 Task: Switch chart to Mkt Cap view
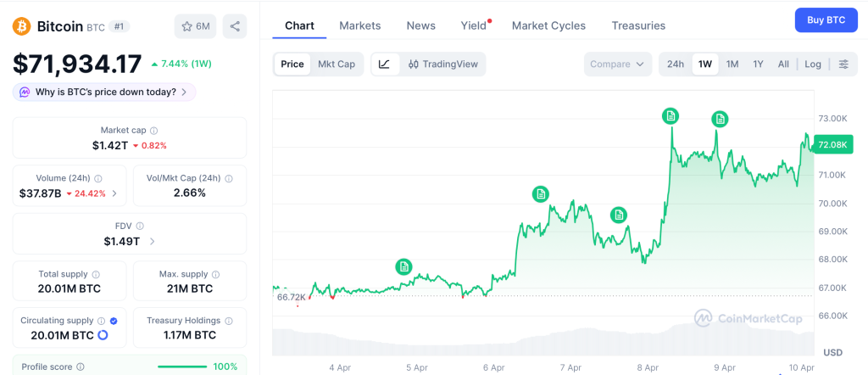click(337, 64)
